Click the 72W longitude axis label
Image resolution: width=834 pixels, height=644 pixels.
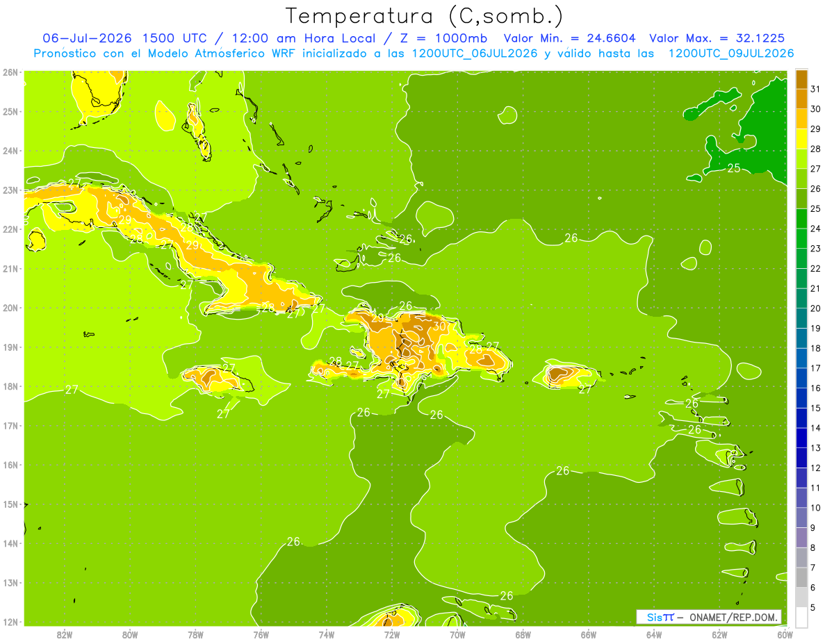(x=392, y=634)
